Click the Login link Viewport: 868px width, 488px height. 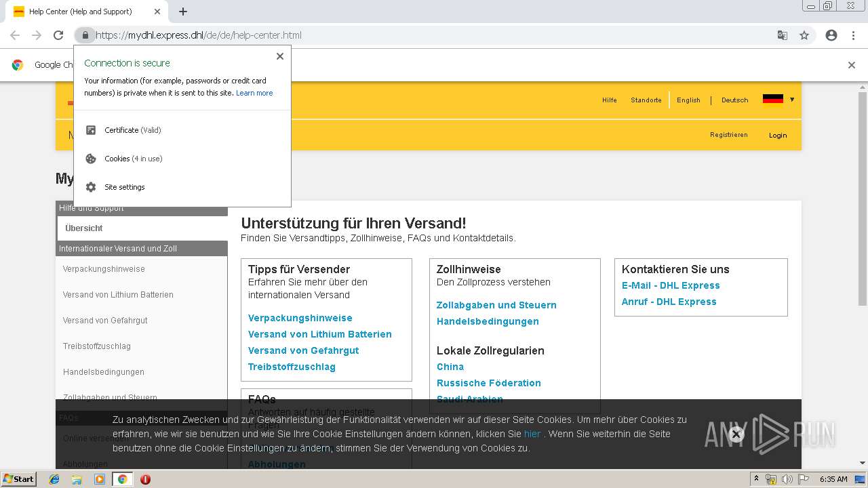[x=778, y=136]
